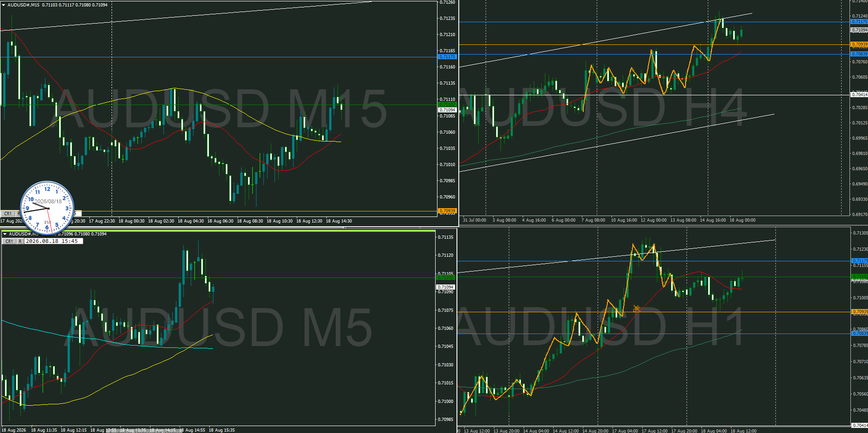The width and height of the screenshot is (868, 433).
Task: Click the blue 0.70839 price label on H1 chart
Action: pyautogui.click(x=860, y=334)
